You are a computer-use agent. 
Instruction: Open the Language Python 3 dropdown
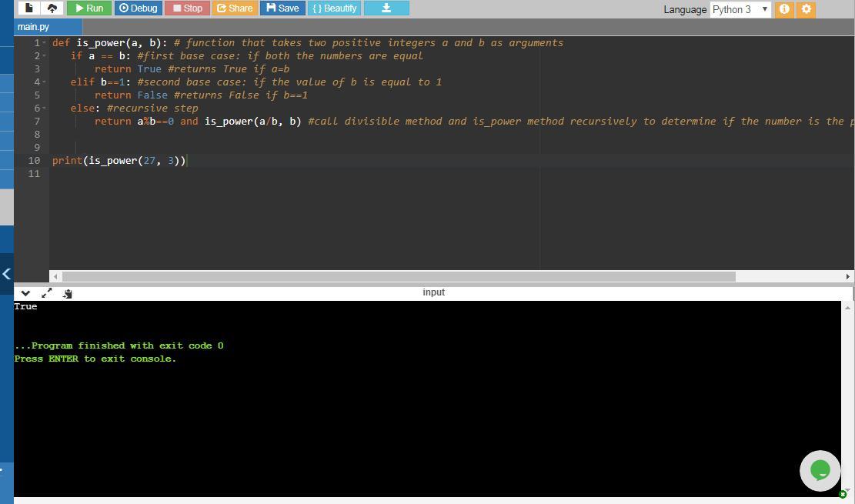pyautogui.click(x=740, y=9)
